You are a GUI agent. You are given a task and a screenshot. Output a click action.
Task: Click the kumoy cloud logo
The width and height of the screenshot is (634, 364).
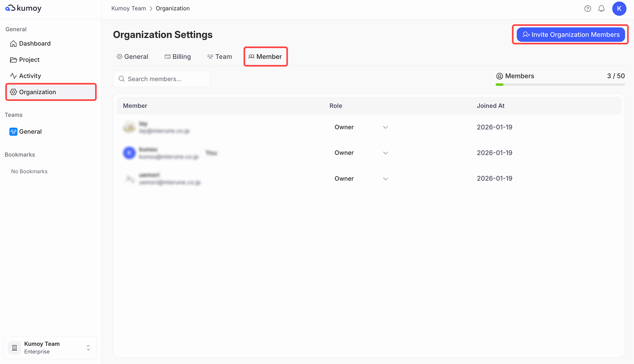pyautogui.click(x=11, y=8)
